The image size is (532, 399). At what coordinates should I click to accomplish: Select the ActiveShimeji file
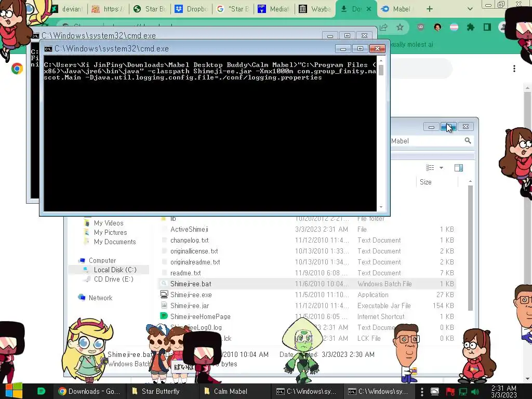[x=189, y=229]
